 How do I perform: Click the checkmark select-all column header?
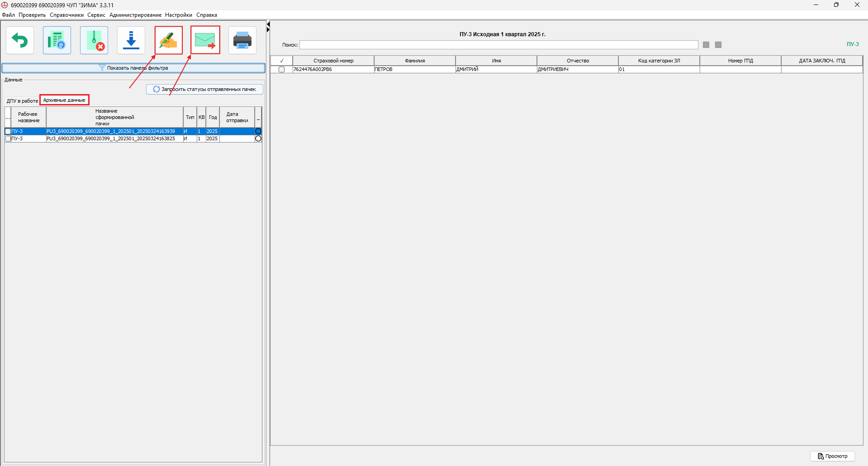[281, 61]
